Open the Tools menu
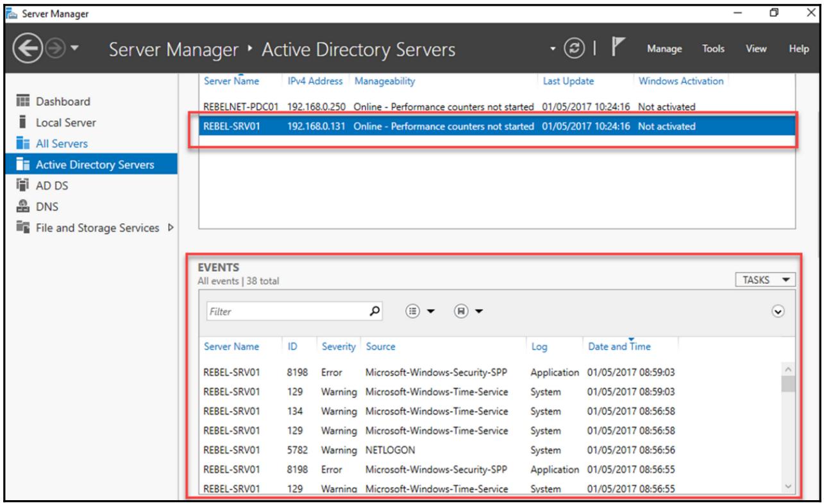This screenshot has width=824, height=504. tap(713, 49)
